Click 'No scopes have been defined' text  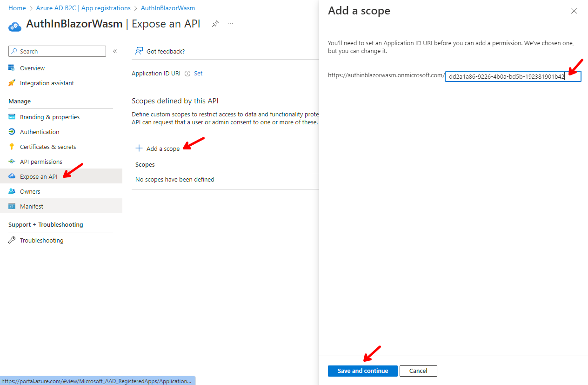(x=175, y=179)
